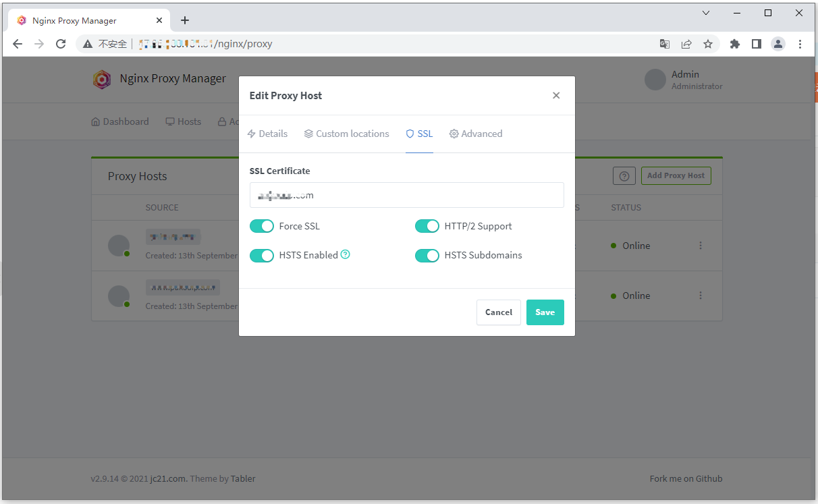Switch to the Details tab
Screen dimensions: 818x504
267,134
